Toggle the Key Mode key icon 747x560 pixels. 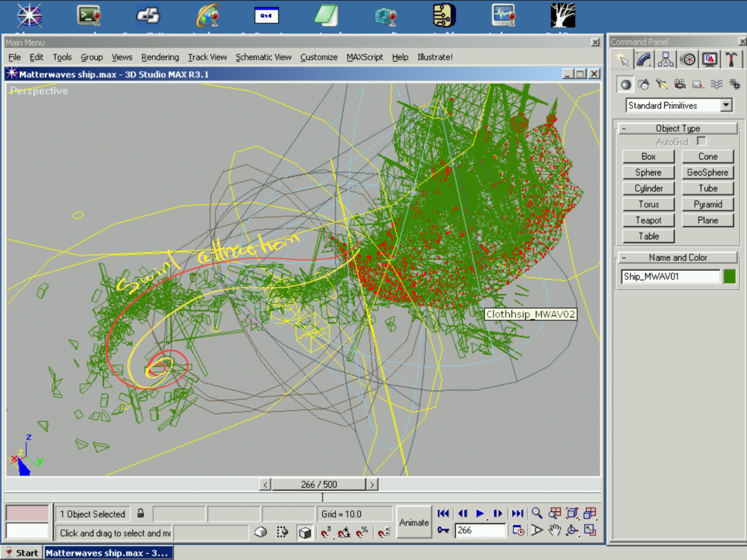pyautogui.click(x=443, y=530)
